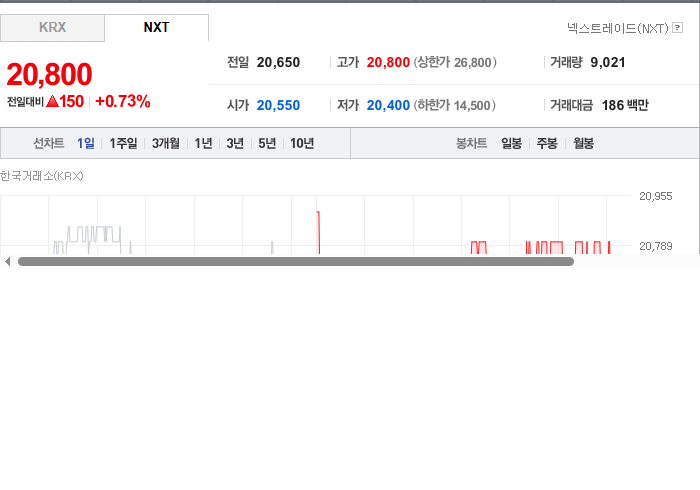The image size is (700, 490).
Task: Select the 1주일 line chart period
Action: coord(123,143)
